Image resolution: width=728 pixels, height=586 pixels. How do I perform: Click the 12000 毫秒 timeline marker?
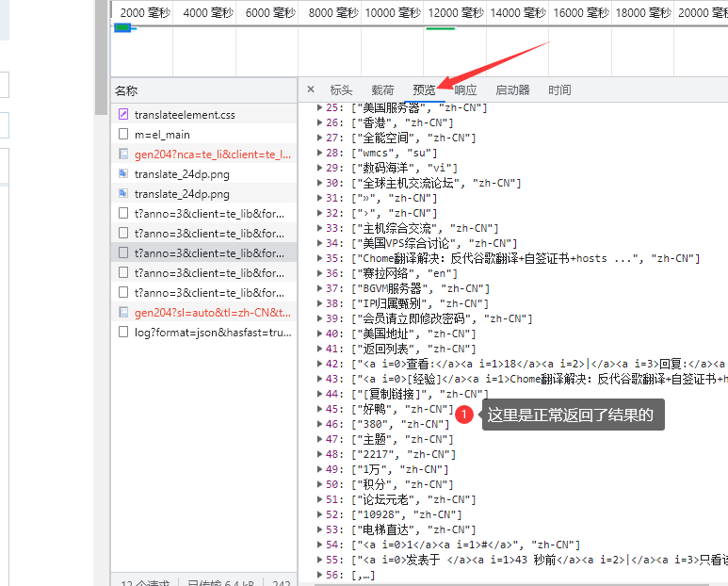pyautogui.click(x=456, y=12)
